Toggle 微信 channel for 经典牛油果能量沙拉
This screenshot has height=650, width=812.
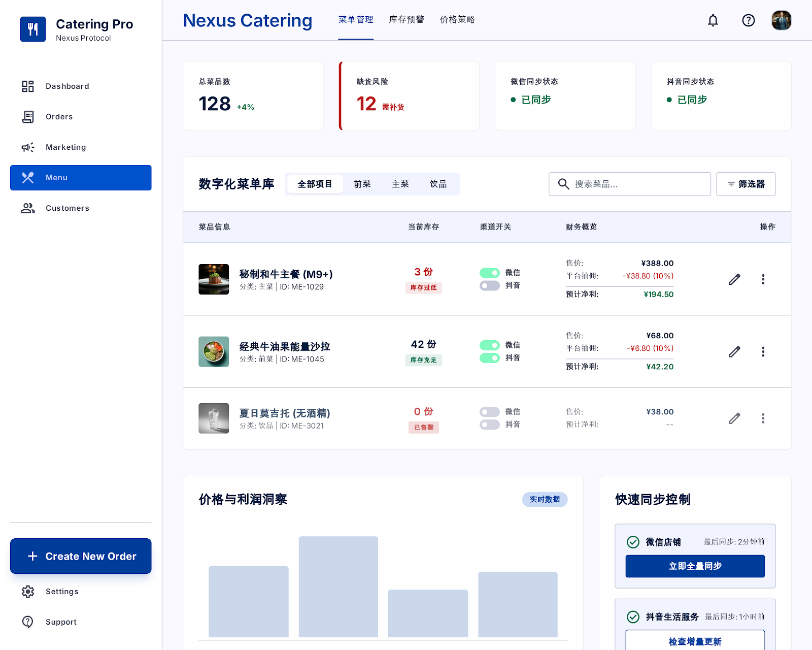point(490,345)
